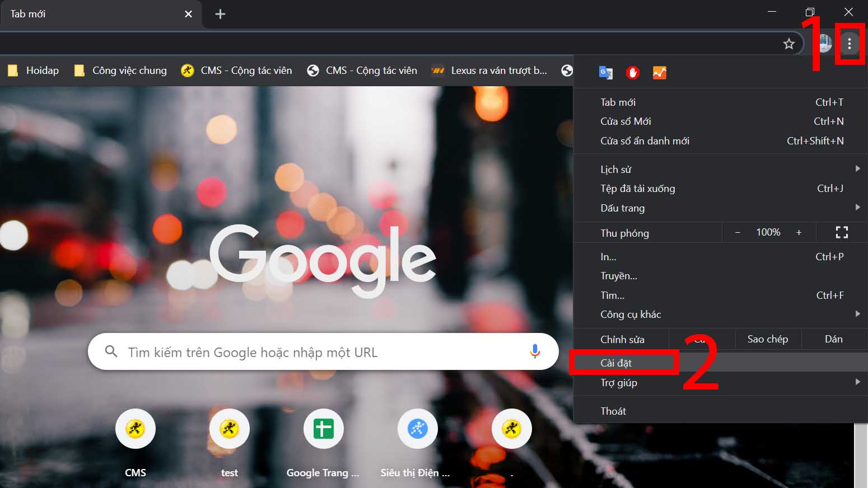The width and height of the screenshot is (868, 488).
Task: Open the 'Google Trang ...' shortcut tile
Action: point(323,443)
